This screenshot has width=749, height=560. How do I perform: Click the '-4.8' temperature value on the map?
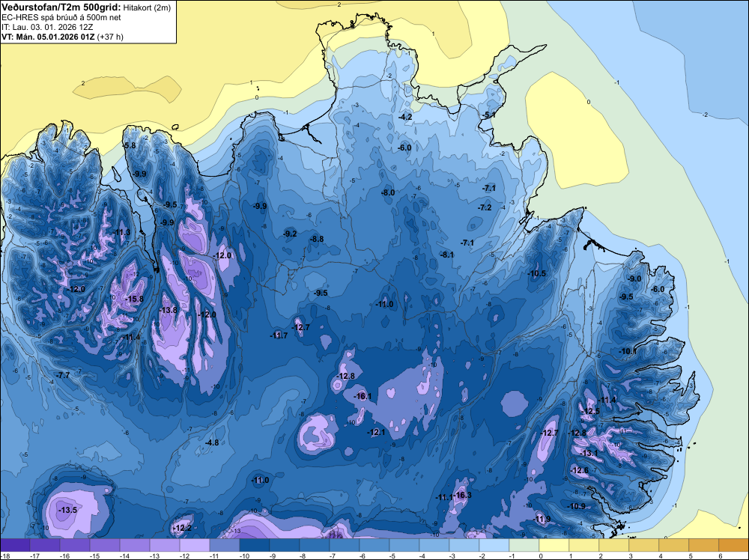212,442
